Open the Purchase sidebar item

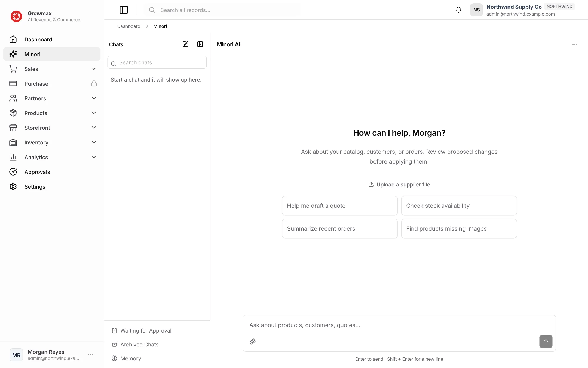52,83
